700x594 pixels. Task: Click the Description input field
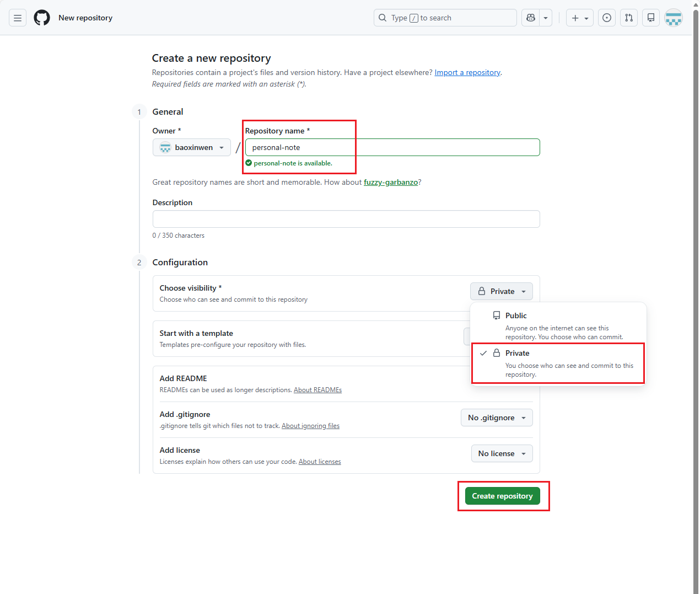(x=346, y=219)
